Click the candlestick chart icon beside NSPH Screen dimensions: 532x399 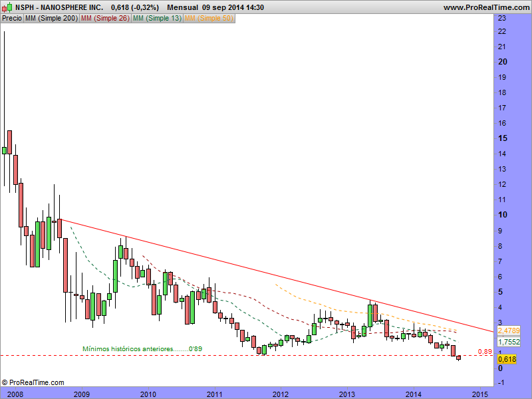7,7
